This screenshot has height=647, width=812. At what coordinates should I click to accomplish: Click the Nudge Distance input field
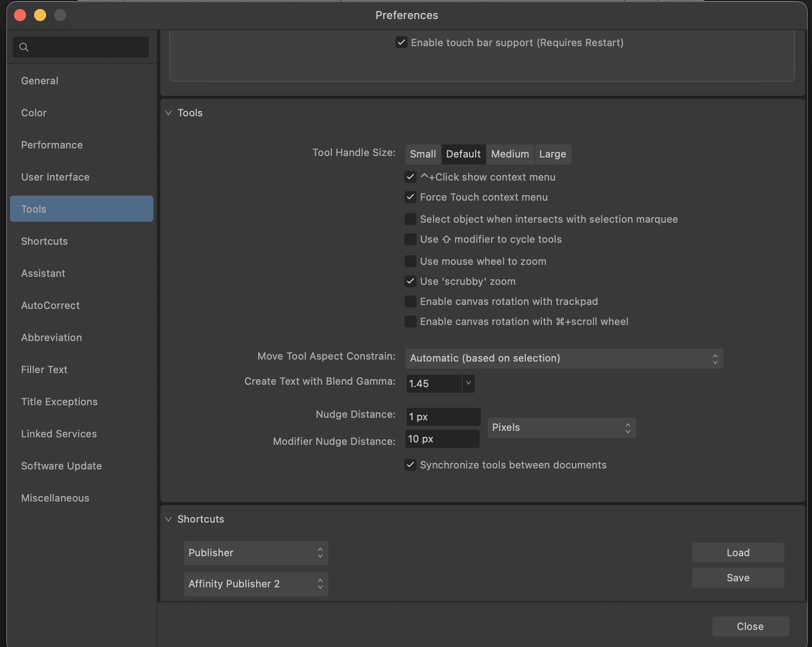(443, 417)
